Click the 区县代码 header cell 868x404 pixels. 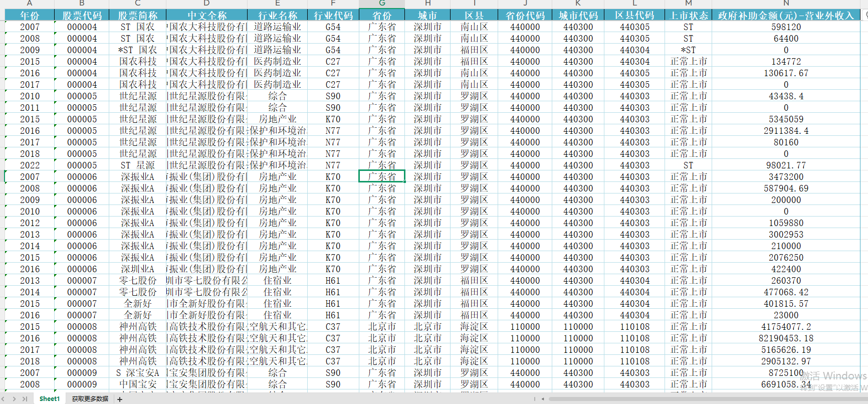point(635,16)
